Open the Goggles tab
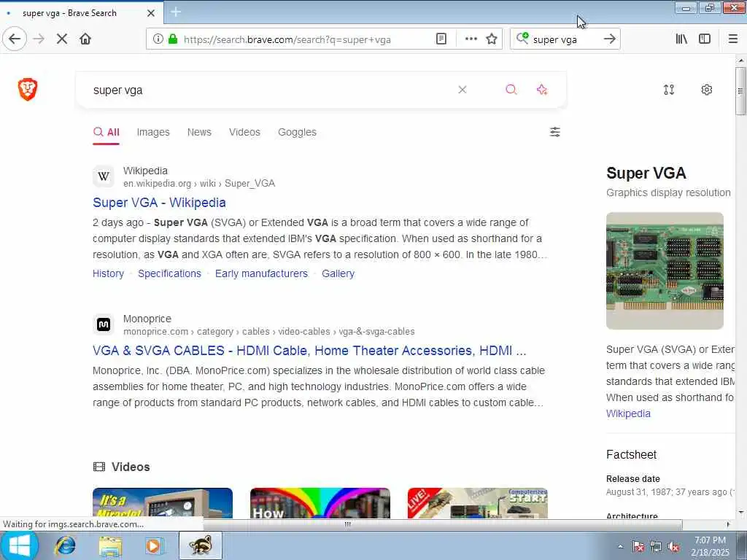The image size is (747, 560). pos(297,132)
